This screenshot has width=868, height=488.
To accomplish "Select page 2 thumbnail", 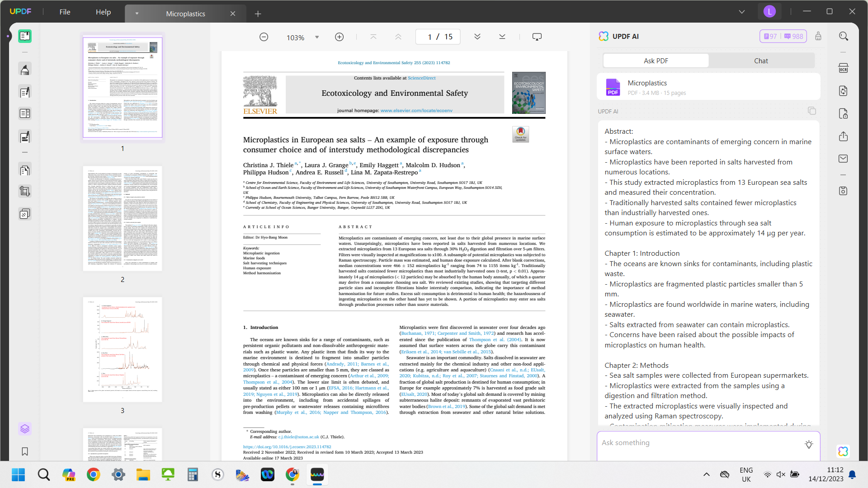I will point(123,219).
